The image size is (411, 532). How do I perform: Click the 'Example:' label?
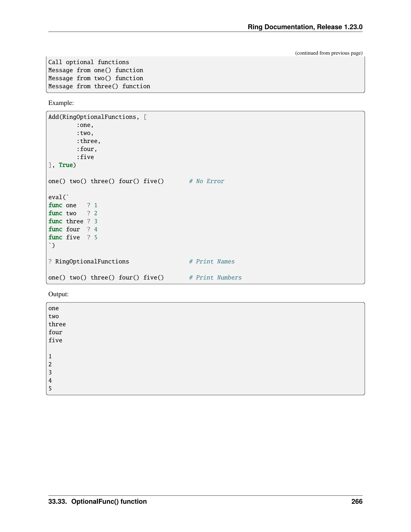pos(61,103)
